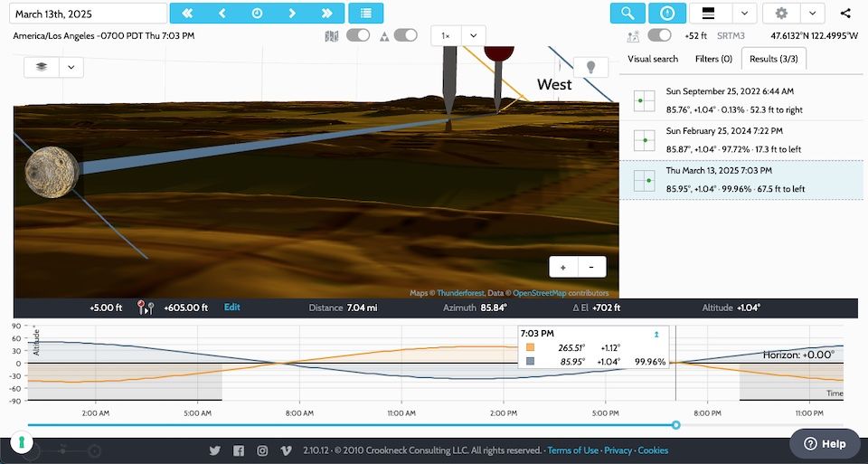The image size is (868, 464).
Task: Open the OpenStreetMap attribution link
Action: pos(539,293)
